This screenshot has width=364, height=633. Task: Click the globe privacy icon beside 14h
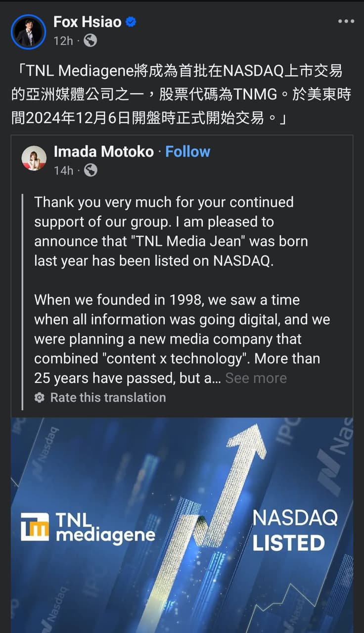(91, 170)
